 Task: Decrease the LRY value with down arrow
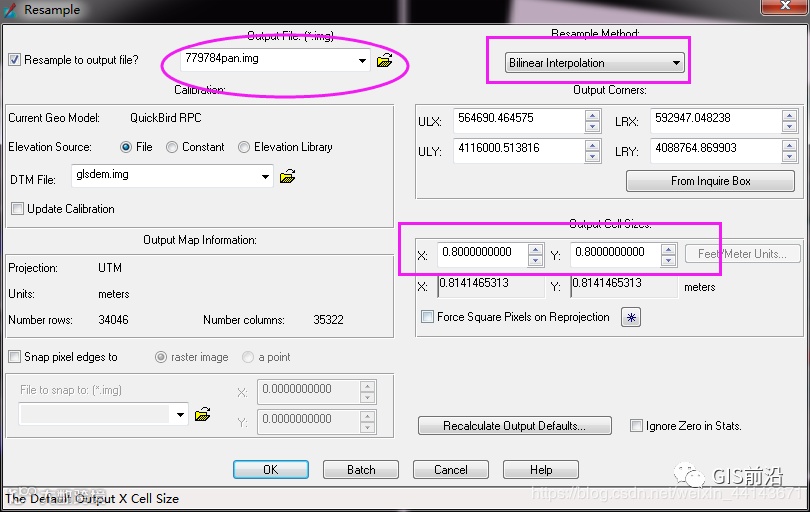tap(789, 157)
